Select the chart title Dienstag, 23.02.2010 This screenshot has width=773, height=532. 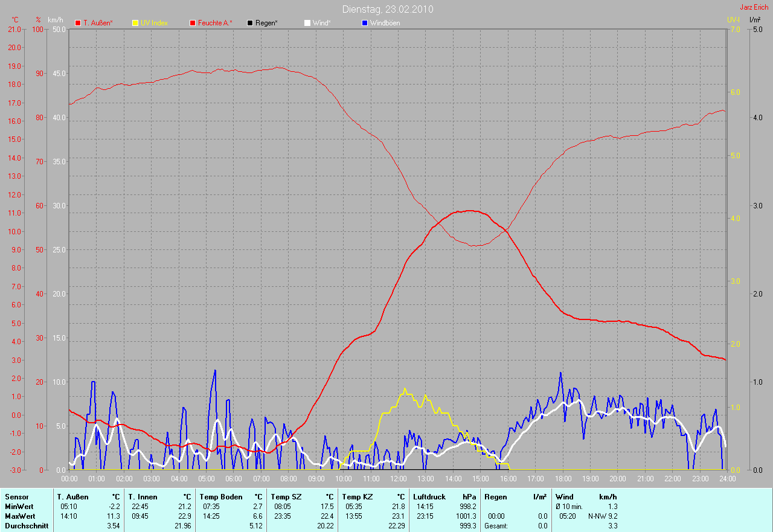(x=387, y=9)
